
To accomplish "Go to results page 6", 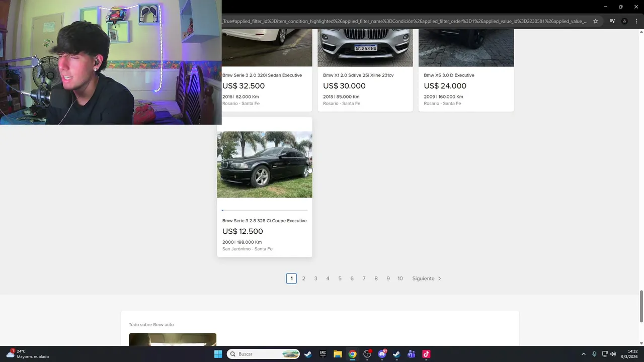I will 352,279.
